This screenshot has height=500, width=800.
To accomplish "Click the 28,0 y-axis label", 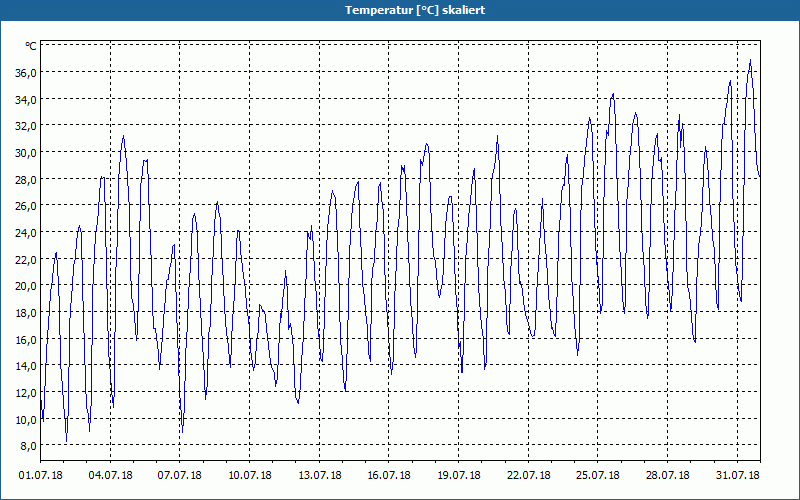I will point(26,180).
